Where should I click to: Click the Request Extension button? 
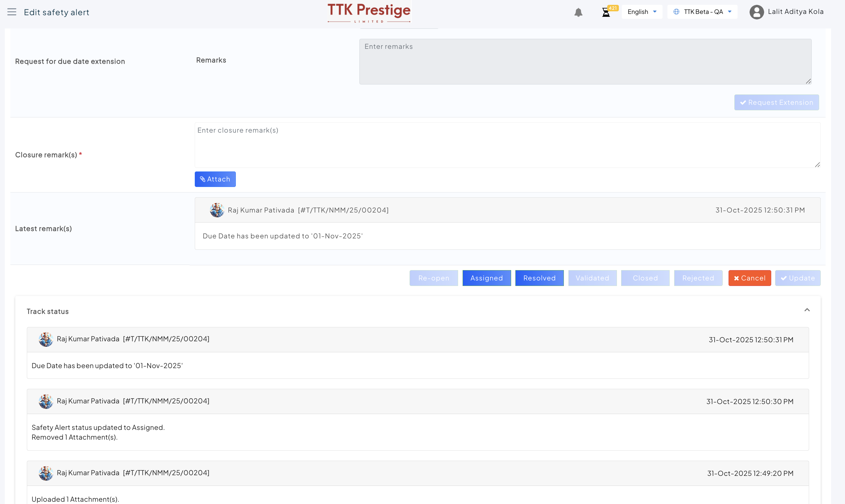[776, 103]
